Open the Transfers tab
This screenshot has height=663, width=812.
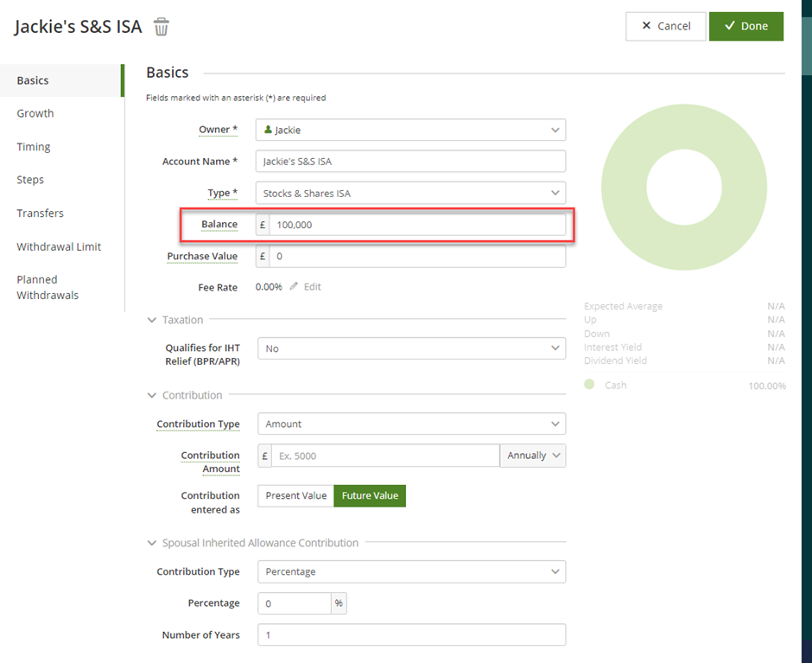pos(40,213)
